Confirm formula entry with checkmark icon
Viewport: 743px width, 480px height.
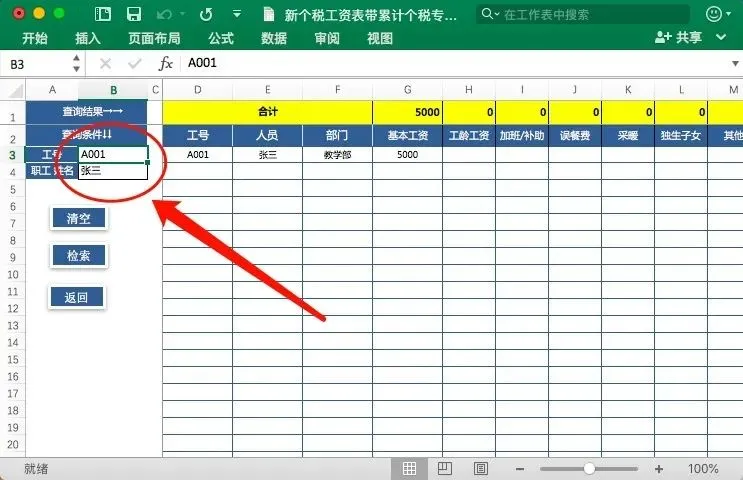coord(135,63)
